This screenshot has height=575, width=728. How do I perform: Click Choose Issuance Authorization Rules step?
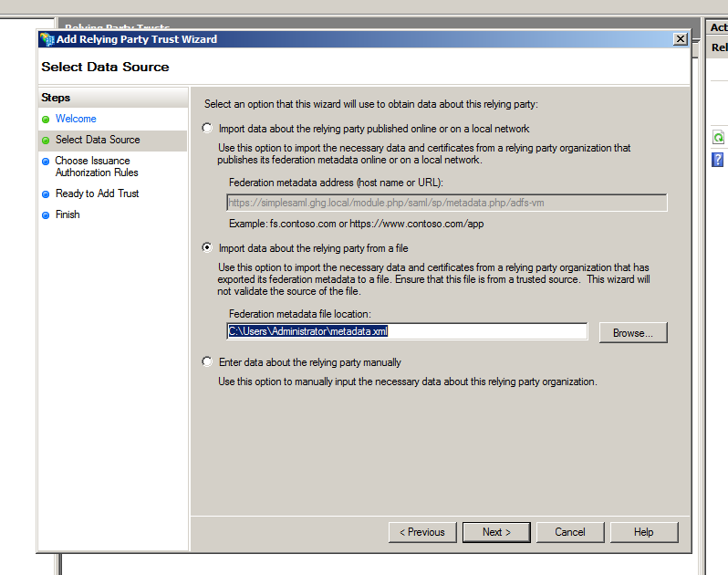97,166
